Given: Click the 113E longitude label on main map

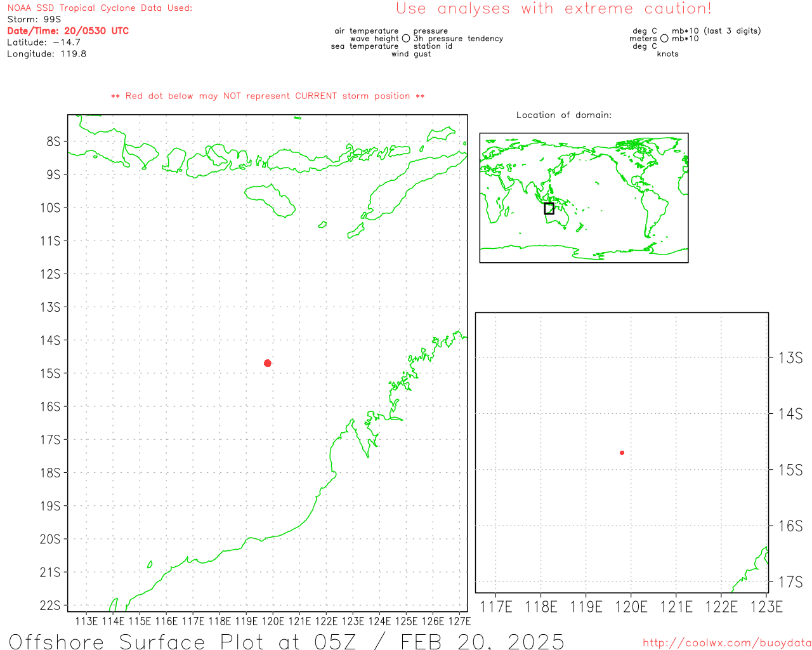Looking at the screenshot, I should point(87,621).
